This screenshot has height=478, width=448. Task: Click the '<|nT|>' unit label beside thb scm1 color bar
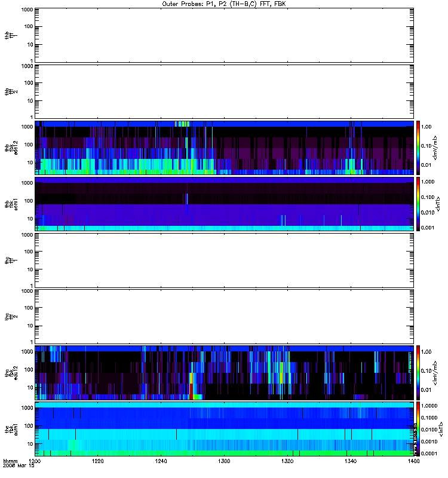coord(438,204)
